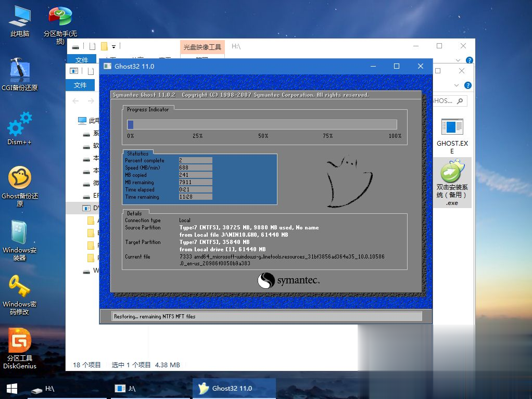Click help icon in J:\ window
The image size is (532, 399).
[468, 85]
